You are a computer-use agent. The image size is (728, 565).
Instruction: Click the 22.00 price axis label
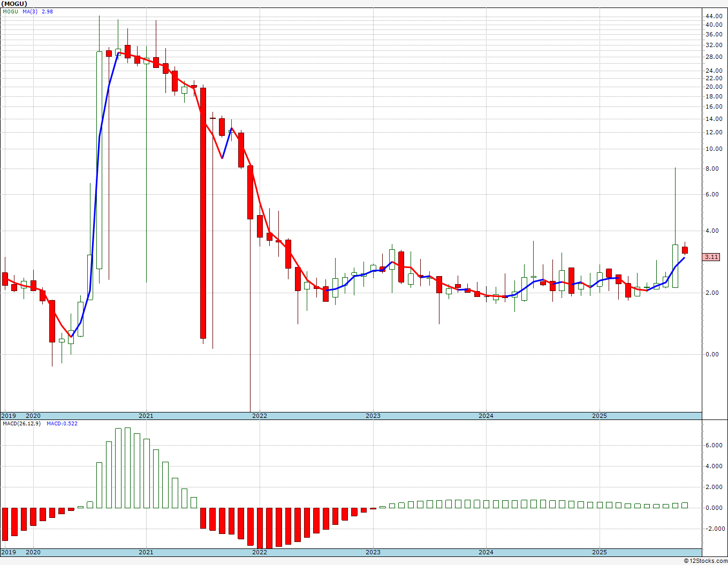tap(714, 78)
